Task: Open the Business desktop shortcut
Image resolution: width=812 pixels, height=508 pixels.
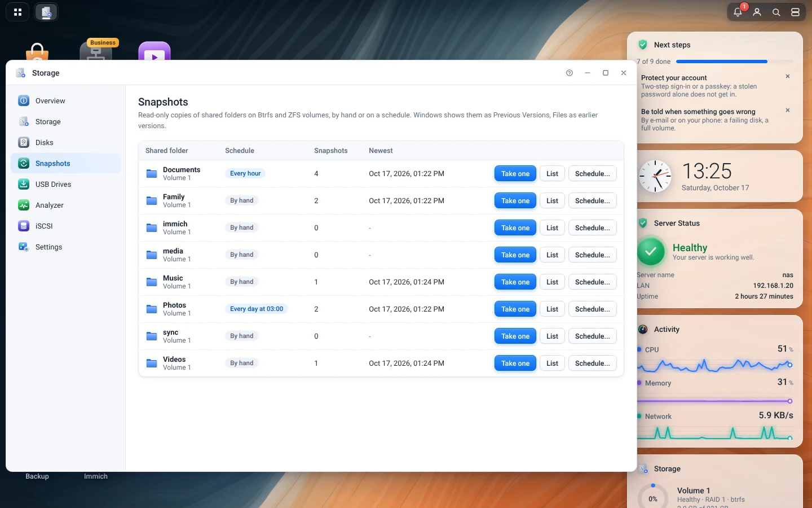Action: 96,50
